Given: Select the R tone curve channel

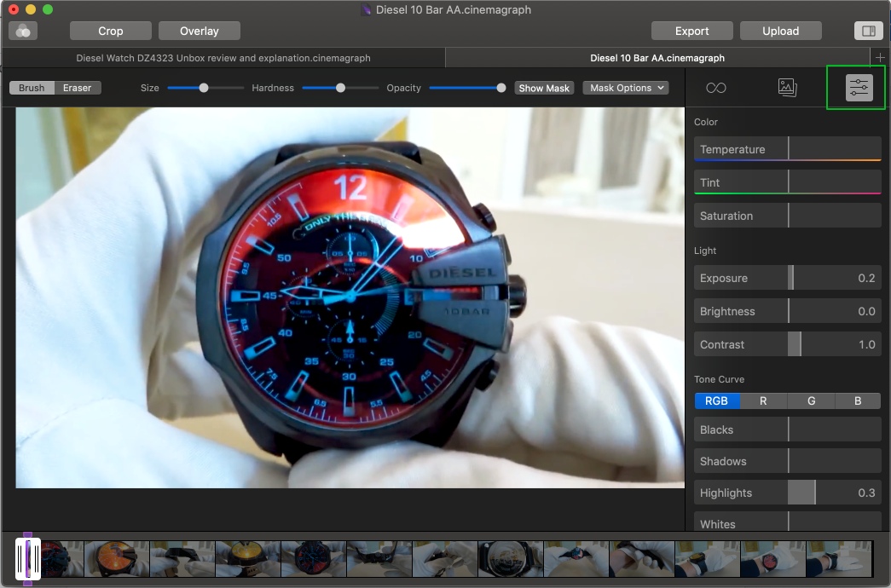Looking at the screenshot, I should (x=763, y=401).
